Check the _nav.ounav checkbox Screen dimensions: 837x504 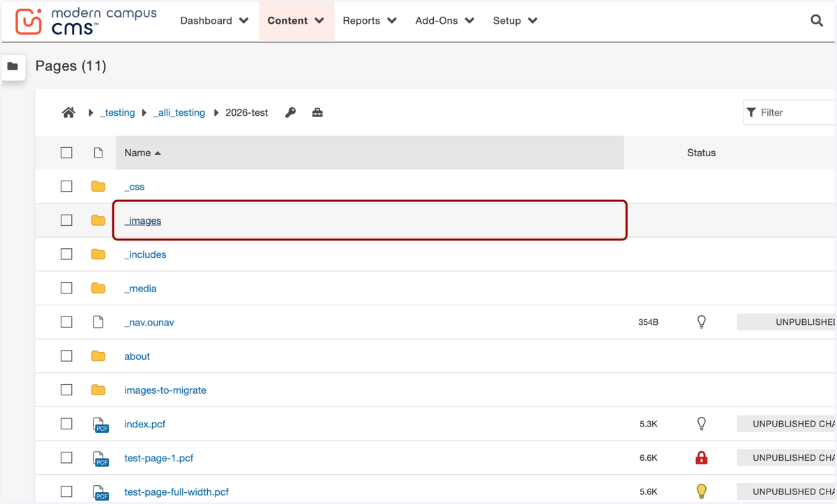coord(66,322)
